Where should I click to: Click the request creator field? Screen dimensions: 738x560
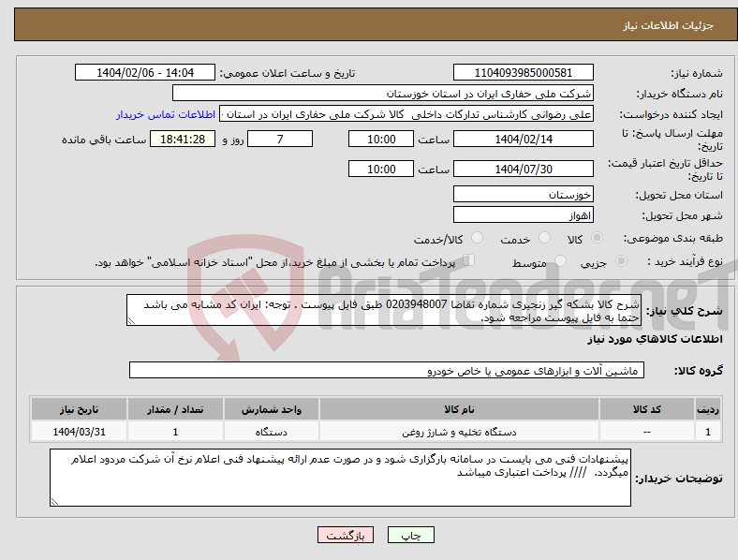tap(406, 114)
